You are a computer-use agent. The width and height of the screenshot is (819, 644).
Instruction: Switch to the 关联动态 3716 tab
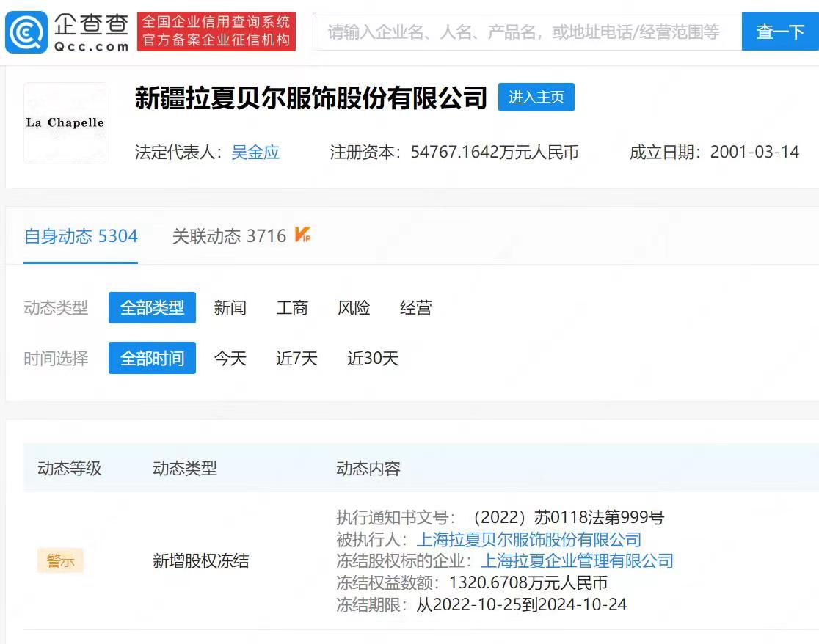click(x=229, y=236)
